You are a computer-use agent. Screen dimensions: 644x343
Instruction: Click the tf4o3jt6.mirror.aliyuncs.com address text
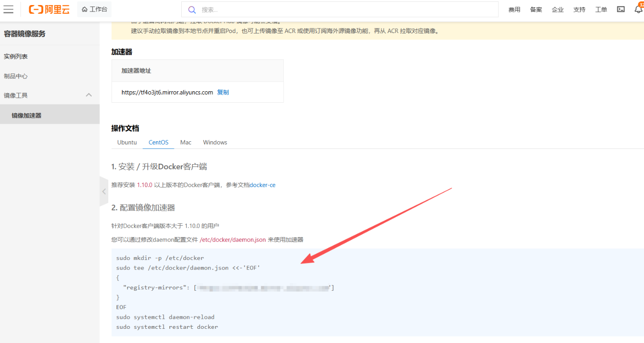[x=167, y=92]
